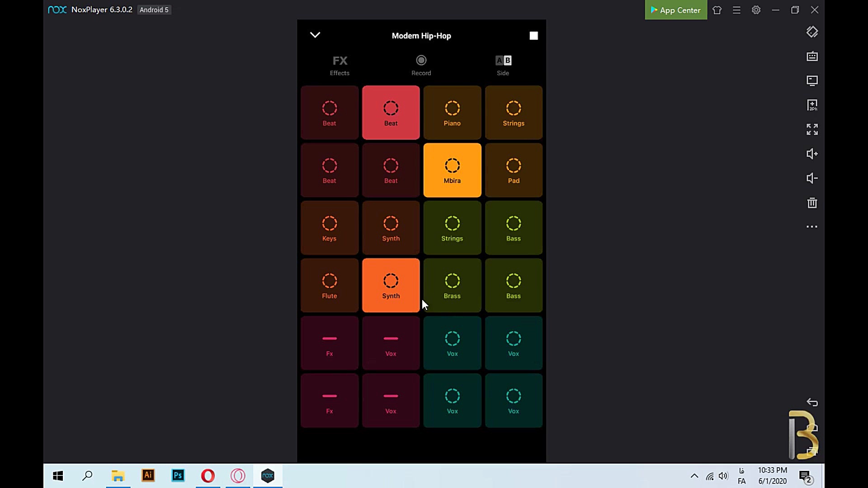This screenshot has height=488, width=868.
Task: Open NoxPlayer keyboard control icon
Action: pos(812,56)
